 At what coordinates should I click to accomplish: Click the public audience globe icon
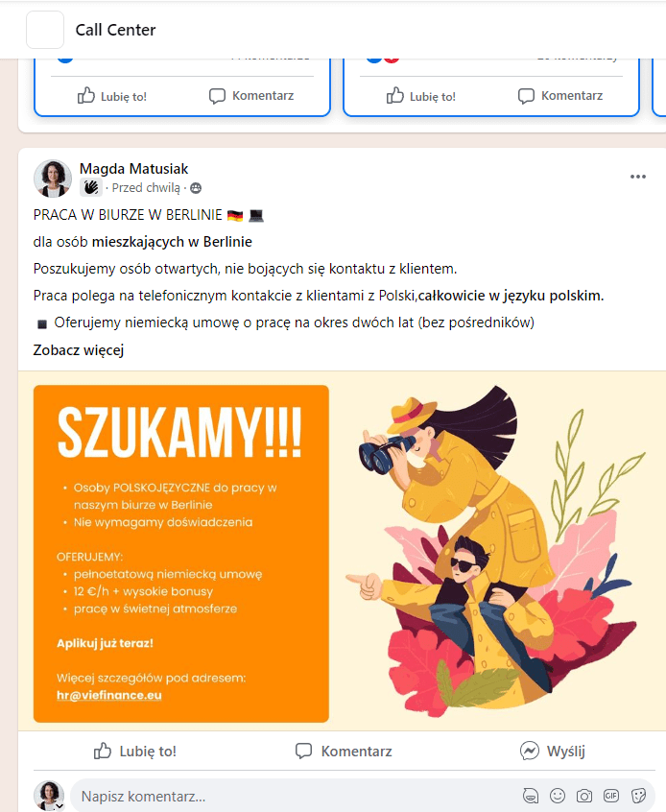(196, 188)
